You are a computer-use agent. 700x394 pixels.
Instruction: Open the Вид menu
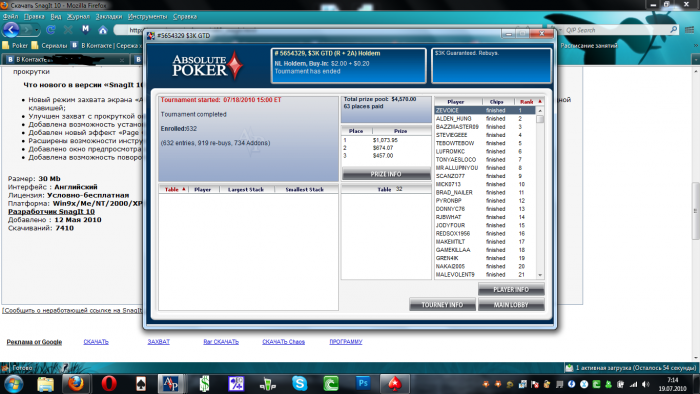click(x=56, y=17)
